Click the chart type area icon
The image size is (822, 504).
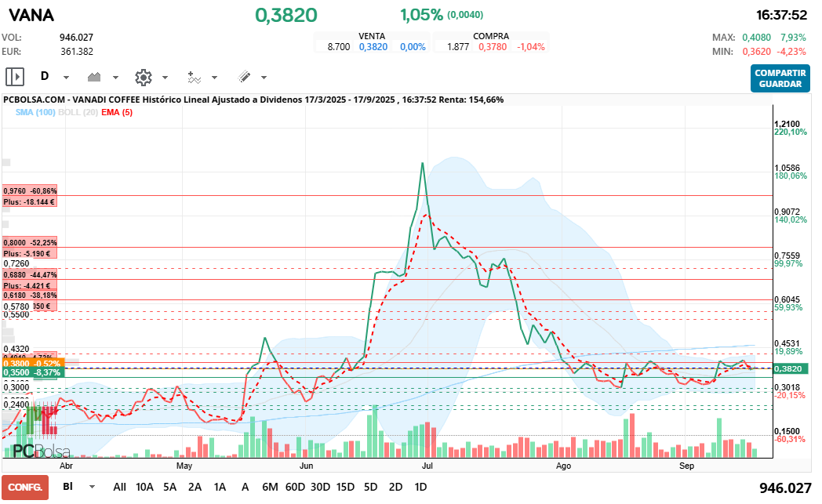click(x=94, y=77)
